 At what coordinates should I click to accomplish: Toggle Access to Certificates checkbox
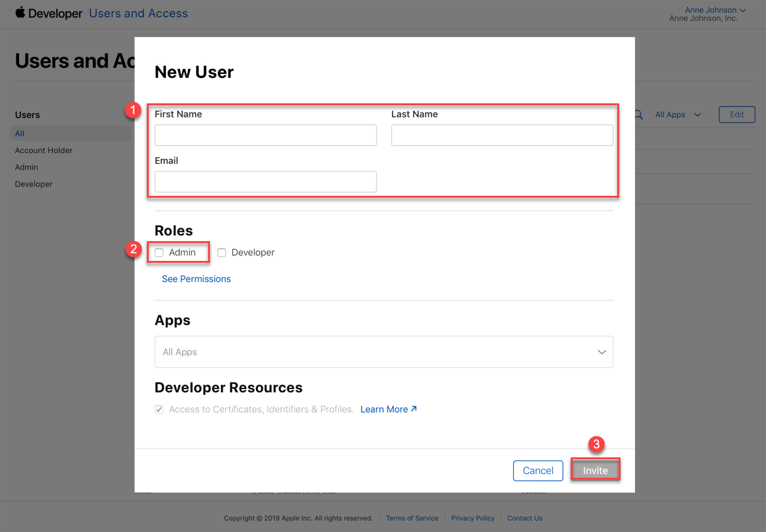[x=159, y=410]
